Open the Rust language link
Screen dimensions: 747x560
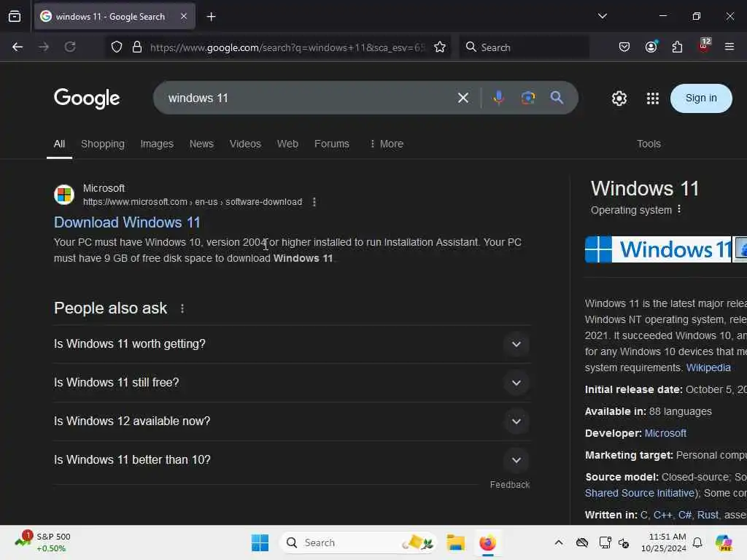(x=708, y=515)
